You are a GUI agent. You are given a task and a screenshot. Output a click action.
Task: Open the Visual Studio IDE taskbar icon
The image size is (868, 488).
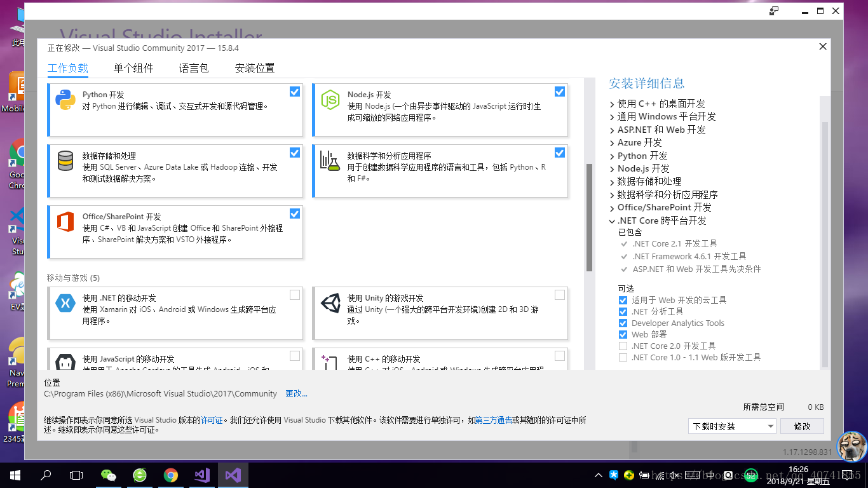point(202,475)
